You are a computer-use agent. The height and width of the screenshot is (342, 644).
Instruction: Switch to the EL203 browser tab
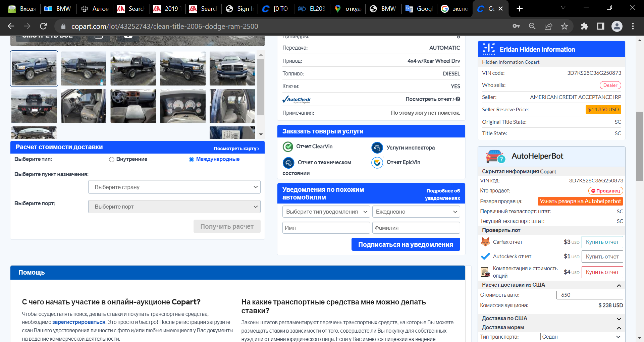click(x=312, y=9)
